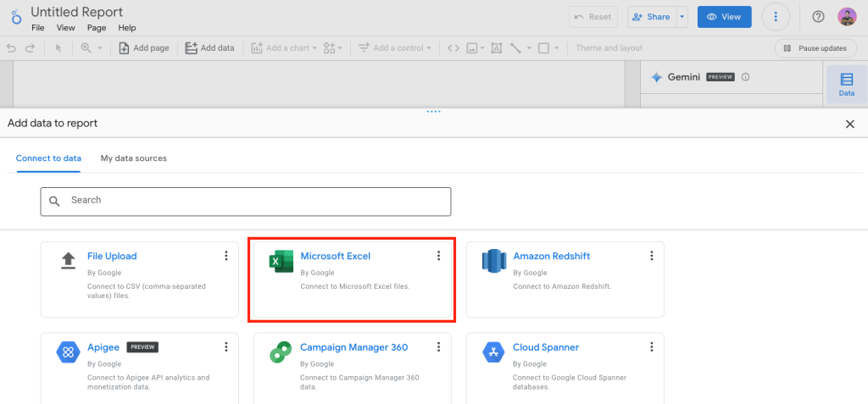Click the Looker Studio logo icon
The image size is (868, 404).
tap(16, 17)
